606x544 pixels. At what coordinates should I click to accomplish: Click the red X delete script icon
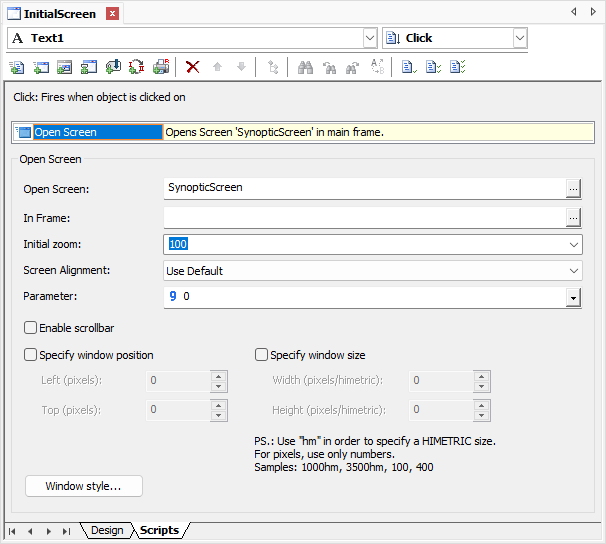coord(193,67)
